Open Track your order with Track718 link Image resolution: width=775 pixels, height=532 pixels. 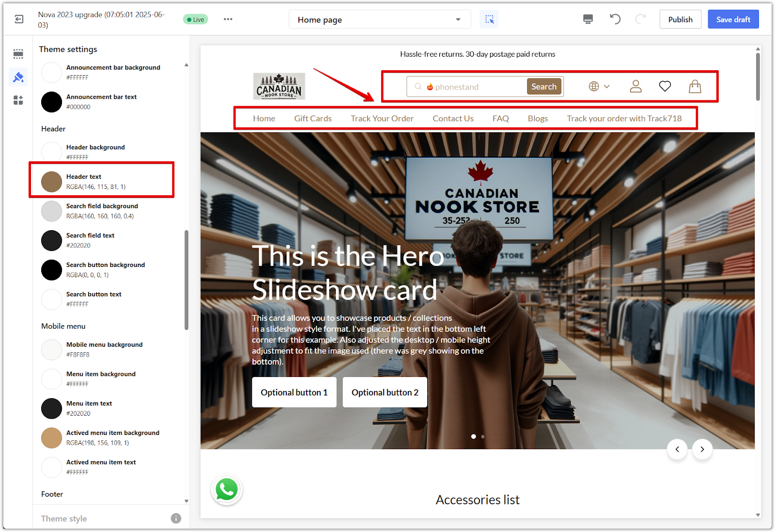tap(624, 118)
